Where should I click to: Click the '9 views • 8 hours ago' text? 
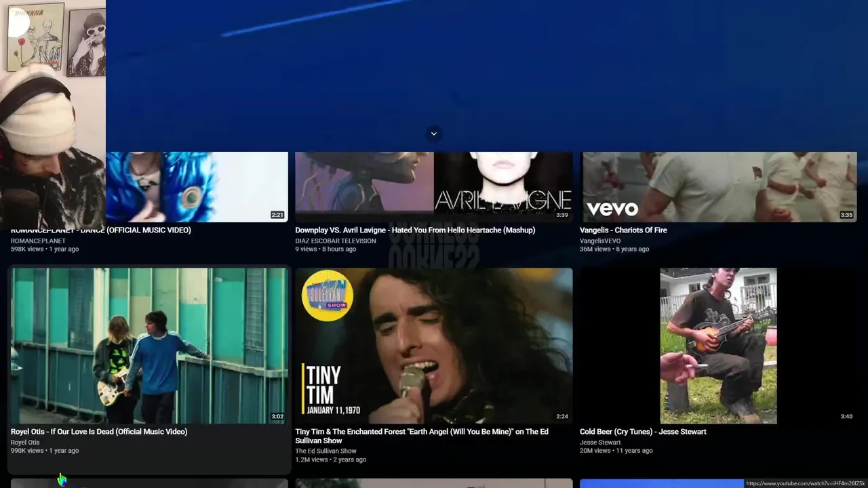click(x=325, y=249)
